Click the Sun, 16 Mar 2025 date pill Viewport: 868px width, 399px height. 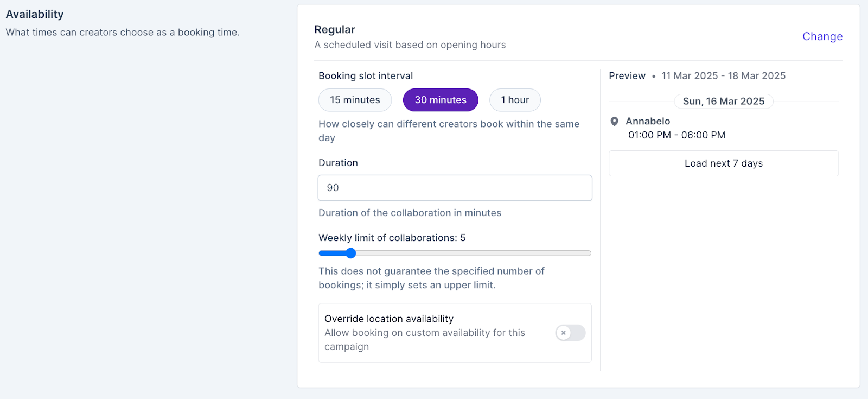coord(723,102)
